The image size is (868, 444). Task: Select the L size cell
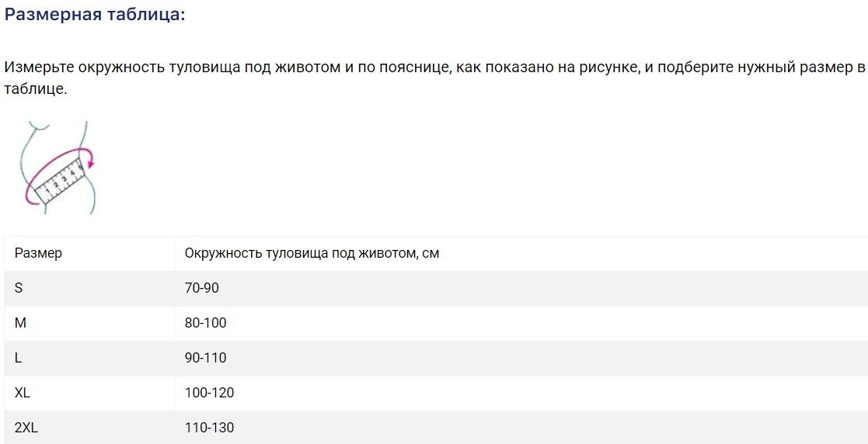[19, 358]
